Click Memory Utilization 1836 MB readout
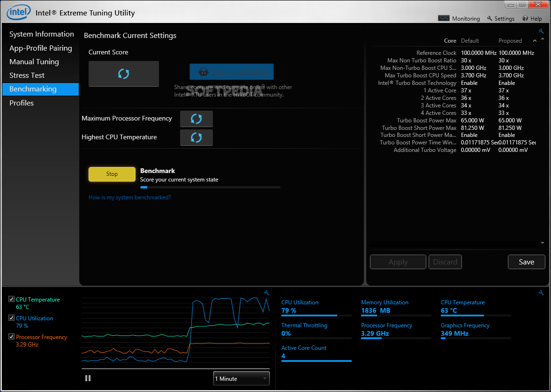Image resolution: width=551 pixels, height=392 pixels. click(396, 307)
